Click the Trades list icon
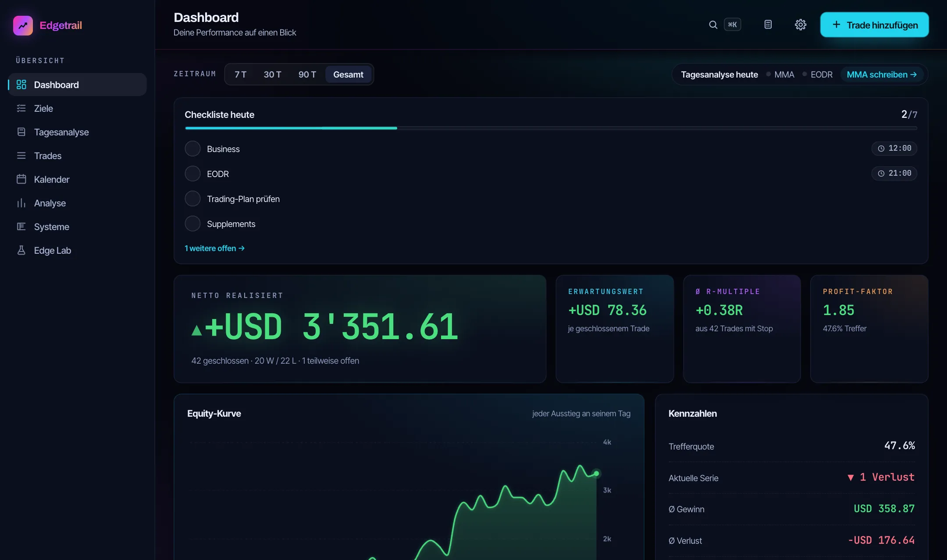The width and height of the screenshot is (947, 560). pyautogui.click(x=21, y=156)
